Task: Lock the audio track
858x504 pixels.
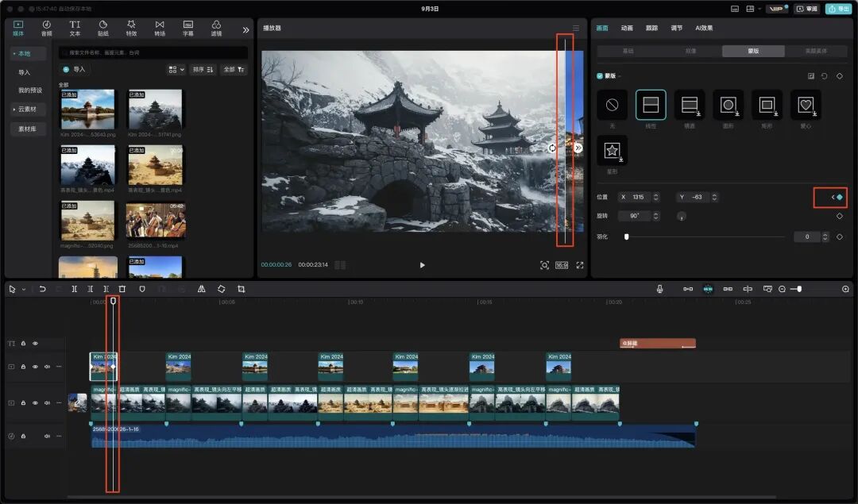Action: [23, 437]
